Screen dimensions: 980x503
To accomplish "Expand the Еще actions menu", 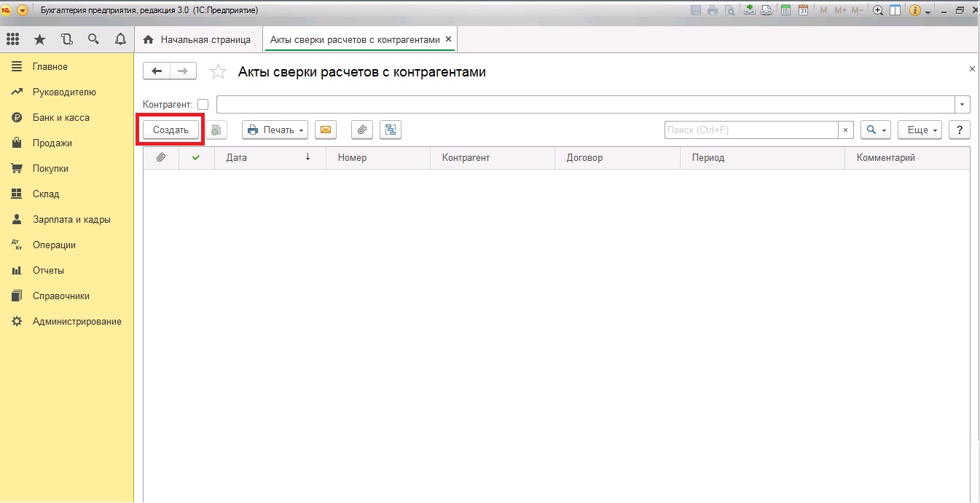I will pyautogui.click(x=920, y=130).
